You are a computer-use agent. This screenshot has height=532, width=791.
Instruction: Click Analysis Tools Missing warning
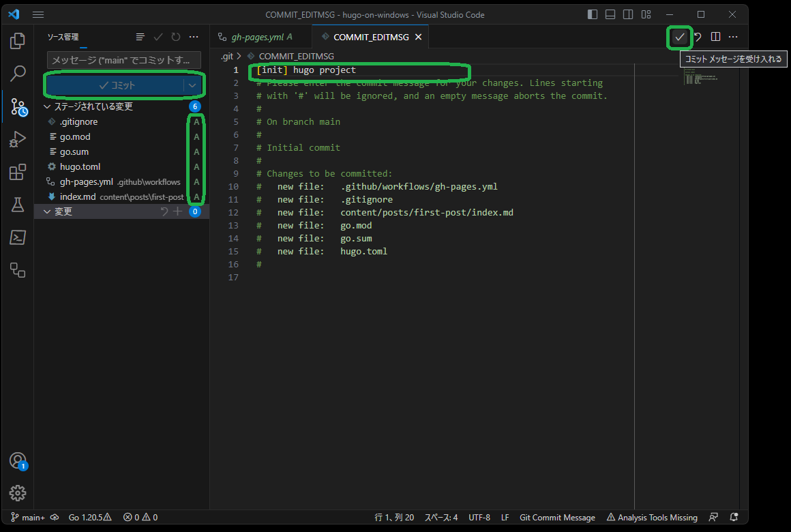pyautogui.click(x=652, y=518)
